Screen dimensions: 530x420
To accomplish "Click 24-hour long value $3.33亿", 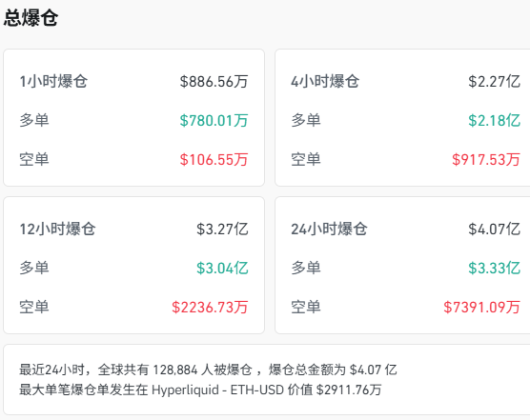I will 494,268.
